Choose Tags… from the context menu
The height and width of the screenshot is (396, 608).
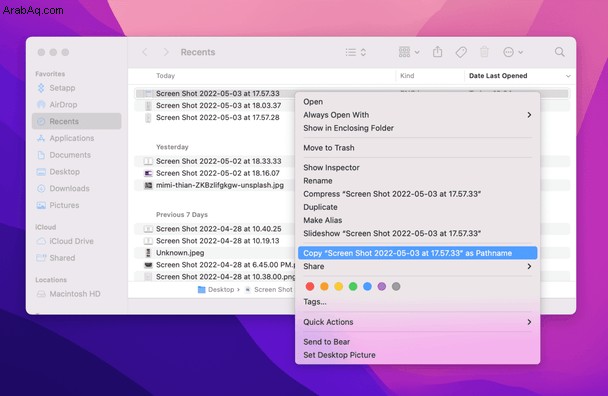pos(418,302)
